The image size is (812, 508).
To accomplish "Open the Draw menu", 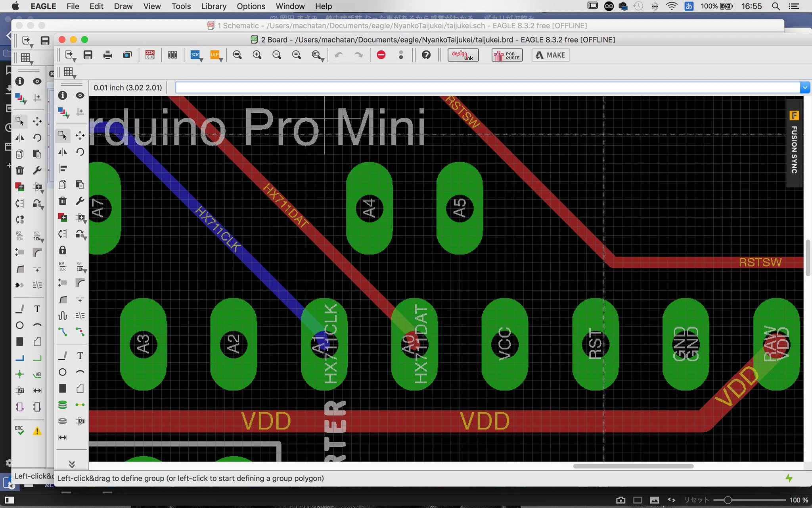I will coord(123,6).
